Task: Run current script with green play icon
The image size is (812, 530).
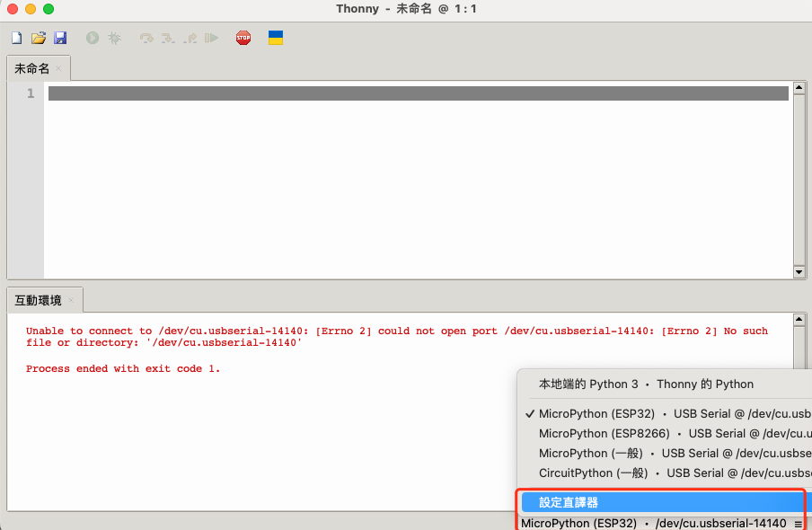Action: (x=93, y=38)
